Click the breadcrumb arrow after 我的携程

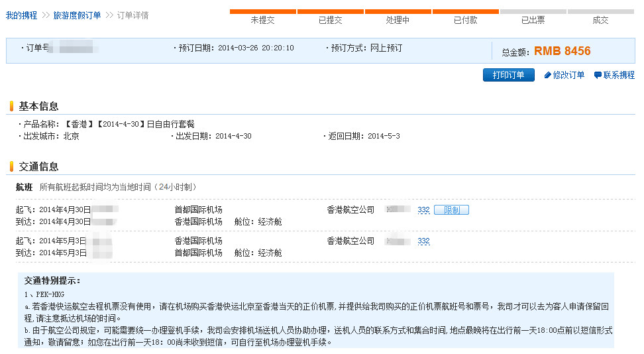coord(46,15)
